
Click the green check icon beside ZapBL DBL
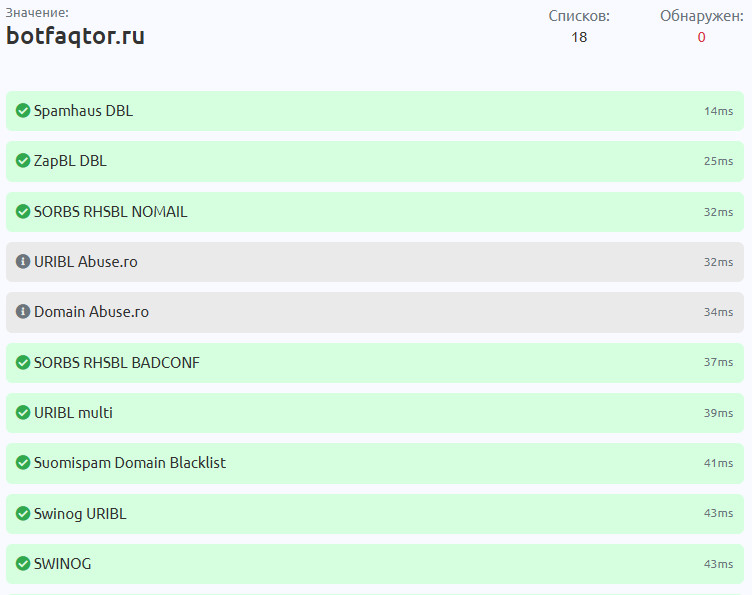pyautogui.click(x=23, y=161)
